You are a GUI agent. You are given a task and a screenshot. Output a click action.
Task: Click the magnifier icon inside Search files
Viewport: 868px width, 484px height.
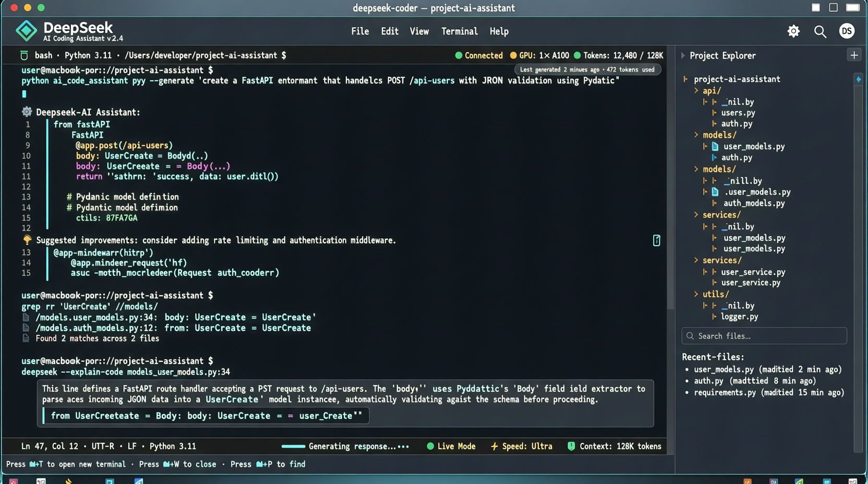pos(690,336)
